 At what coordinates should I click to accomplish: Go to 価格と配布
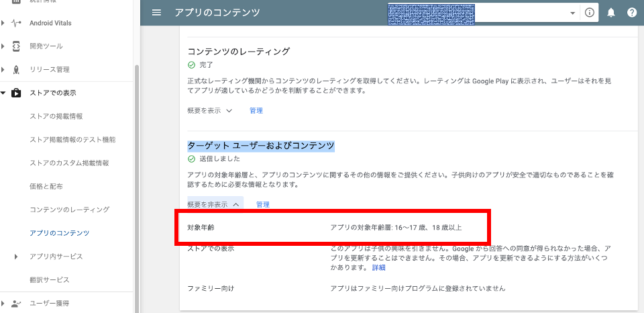pos(46,186)
